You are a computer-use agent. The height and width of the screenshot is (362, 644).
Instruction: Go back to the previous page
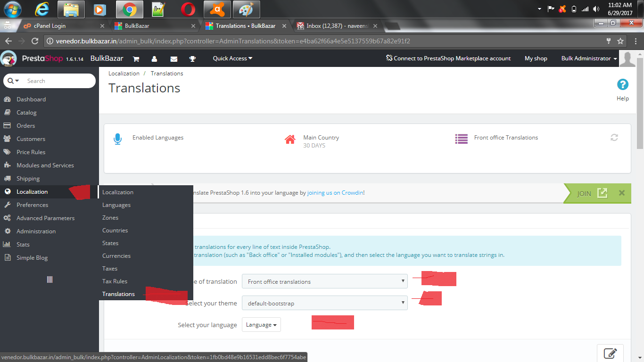8,41
